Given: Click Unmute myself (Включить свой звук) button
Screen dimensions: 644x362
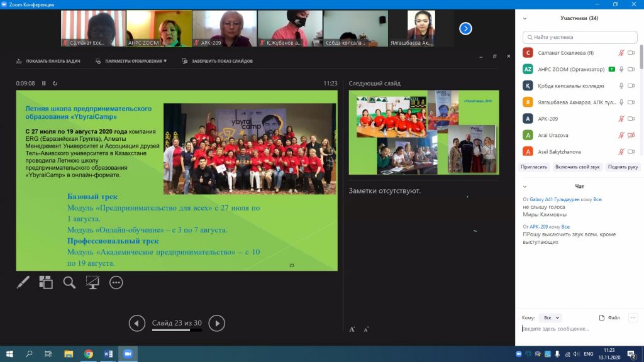Looking at the screenshot, I should (x=577, y=167).
